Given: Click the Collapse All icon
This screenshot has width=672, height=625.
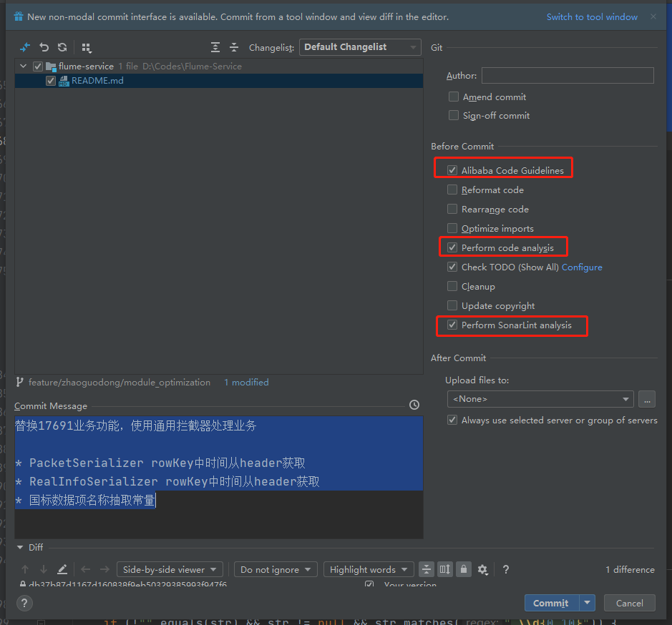Looking at the screenshot, I should pos(233,47).
